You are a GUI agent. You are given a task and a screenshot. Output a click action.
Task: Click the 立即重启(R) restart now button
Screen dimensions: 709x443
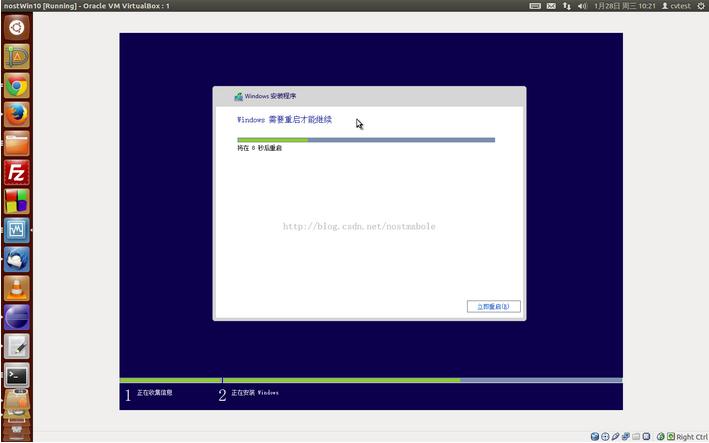pos(493,306)
